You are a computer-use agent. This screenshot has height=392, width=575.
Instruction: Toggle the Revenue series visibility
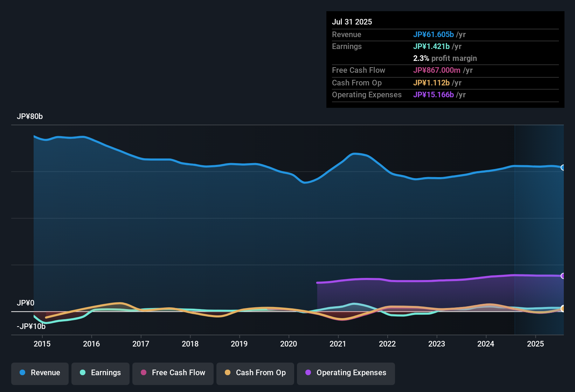pyautogui.click(x=40, y=373)
